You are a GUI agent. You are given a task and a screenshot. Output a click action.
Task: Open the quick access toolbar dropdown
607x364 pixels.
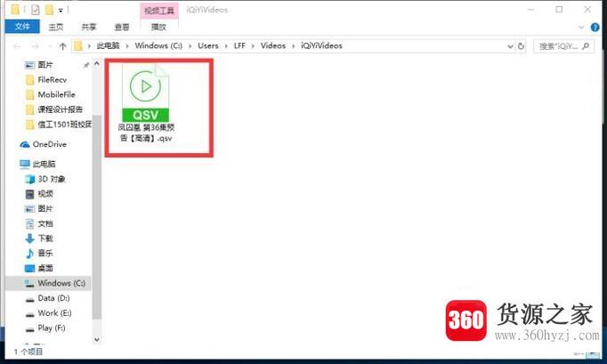click(x=61, y=11)
